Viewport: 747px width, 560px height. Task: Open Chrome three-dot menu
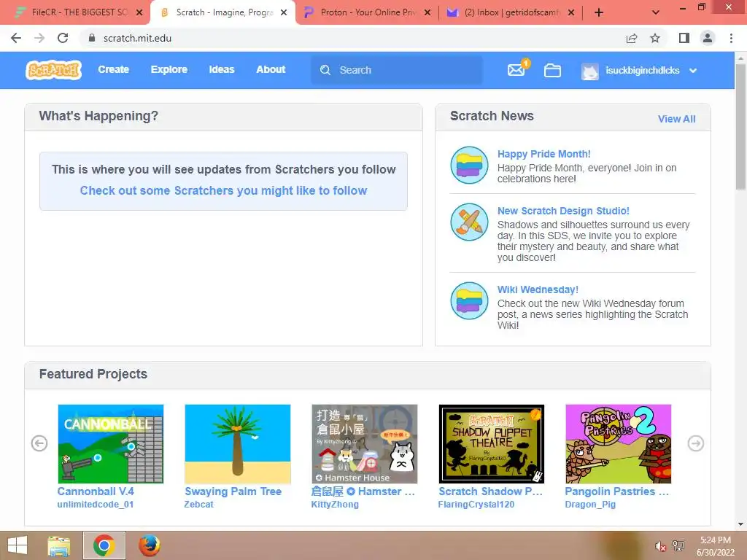coord(731,38)
